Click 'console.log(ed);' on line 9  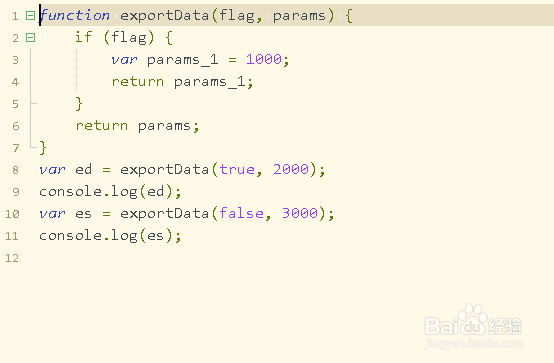click(110, 192)
